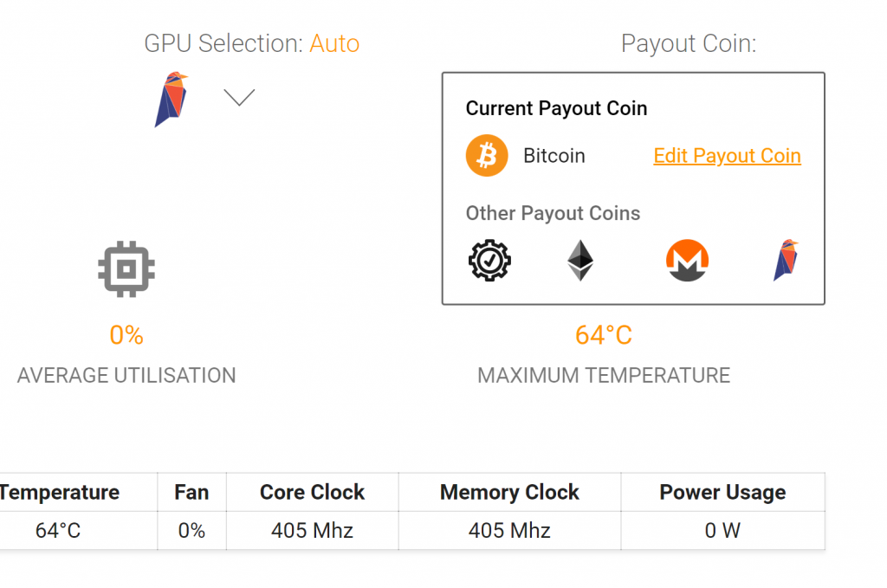This screenshot has height=588, width=887.
Task: Click the Ravencoin bird icon under GPU Selection
Action: pyautogui.click(x=172, y=99)
